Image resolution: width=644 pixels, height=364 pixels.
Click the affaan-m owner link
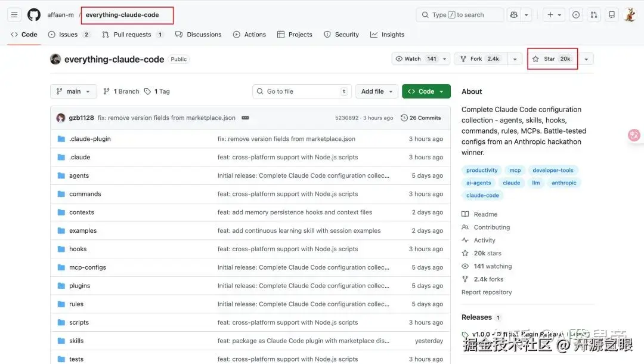coord(60,15)
